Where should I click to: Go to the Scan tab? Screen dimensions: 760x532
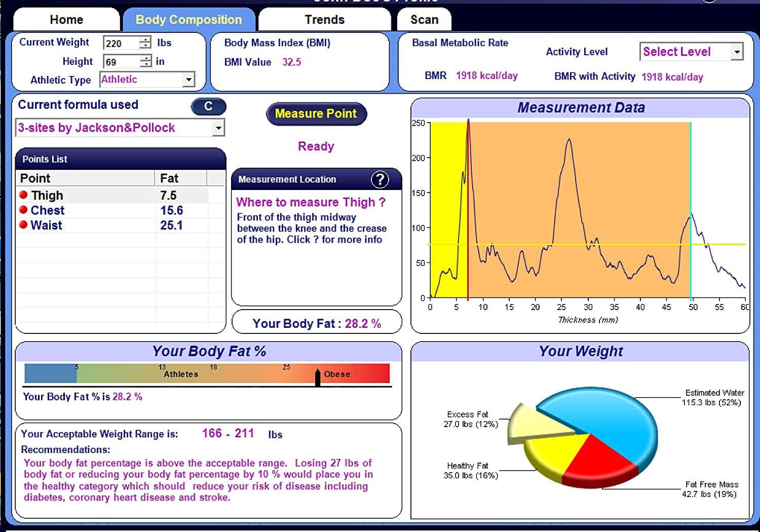tap(424, 20)
